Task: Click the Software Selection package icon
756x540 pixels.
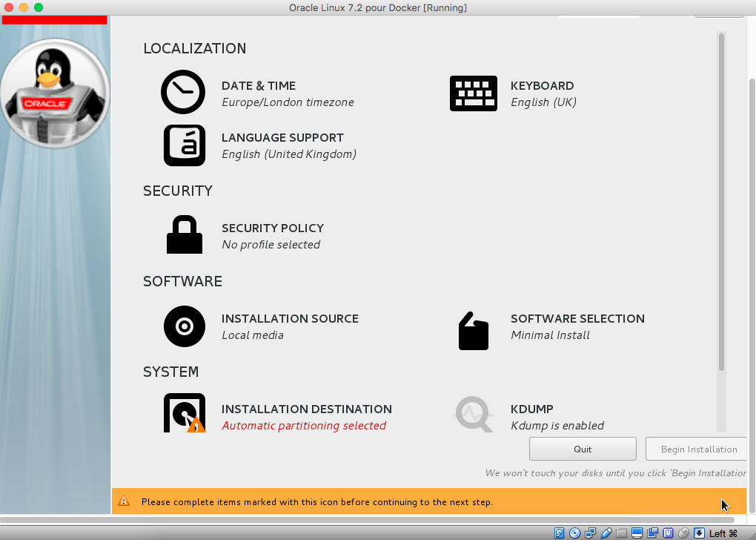Action: click(473, 331)
